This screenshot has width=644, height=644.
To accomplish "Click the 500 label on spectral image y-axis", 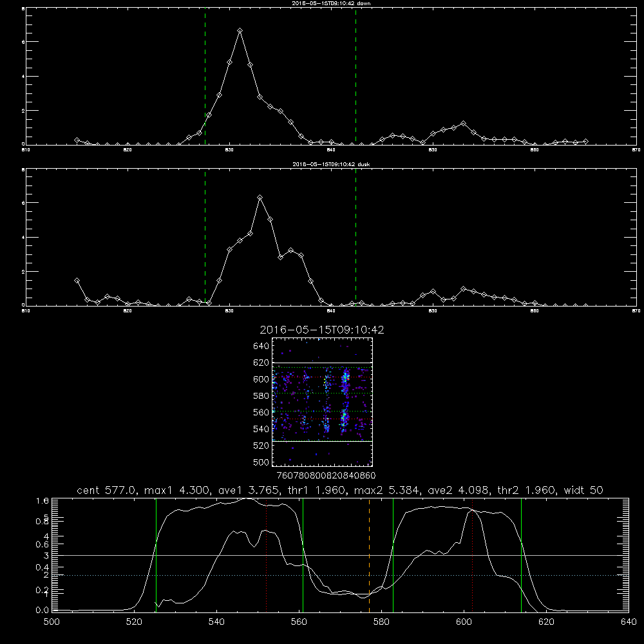I will click(x=261, y=462).
